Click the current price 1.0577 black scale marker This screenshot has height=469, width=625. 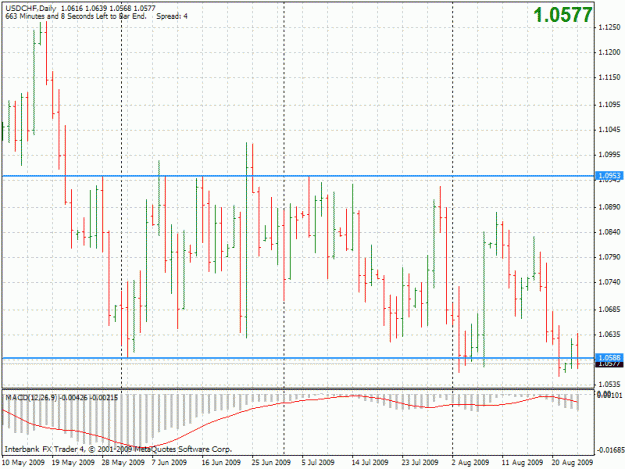[x=609, y=364]
